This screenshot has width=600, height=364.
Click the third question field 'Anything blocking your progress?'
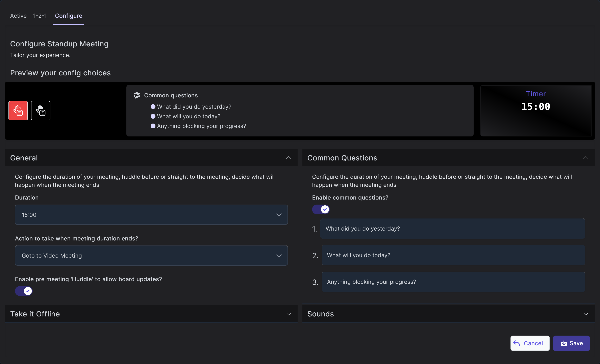(x=453, y=282)
